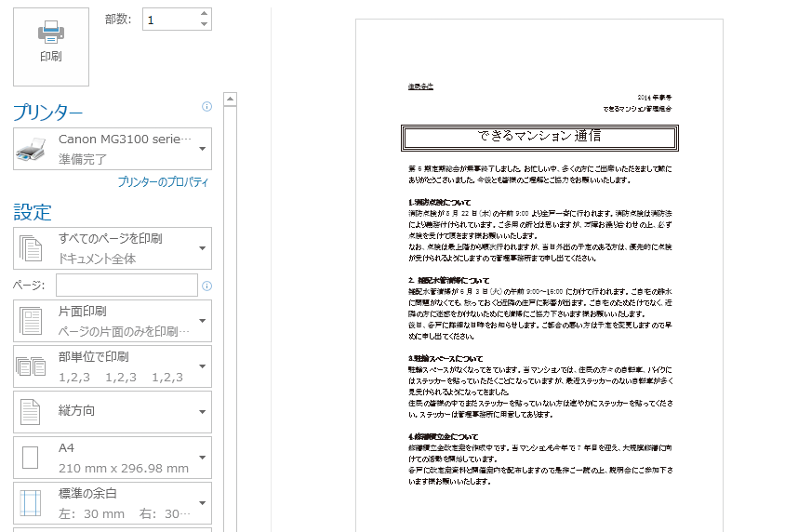Viewport: 798px width, 532px height.
Task: Open the Canon MG3100 series printer dropdown
Action: 113,149
